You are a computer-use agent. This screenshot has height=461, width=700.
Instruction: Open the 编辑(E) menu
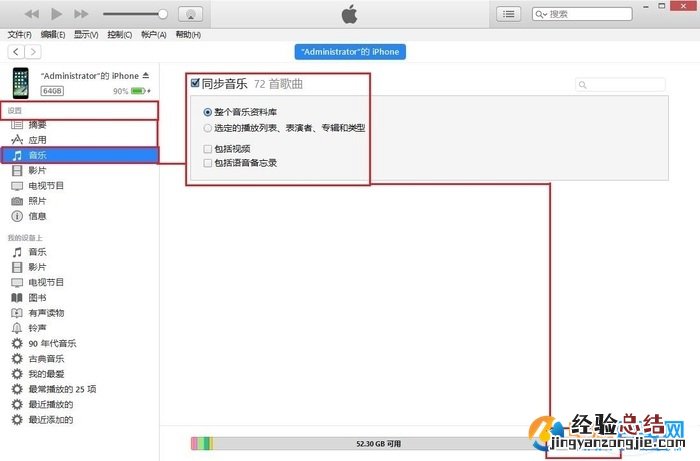53,35
